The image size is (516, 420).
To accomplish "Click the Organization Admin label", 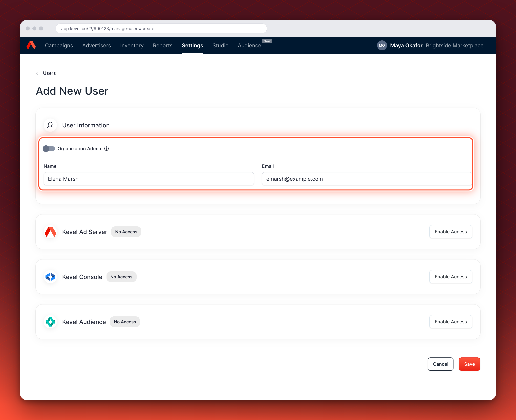I will point(79,149).
